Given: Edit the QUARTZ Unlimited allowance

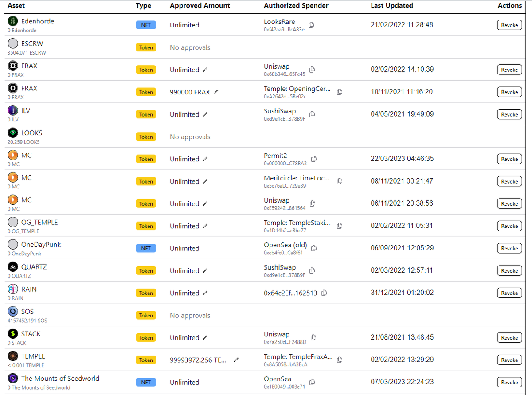Looking at the screenshot, I should (205, 270).
